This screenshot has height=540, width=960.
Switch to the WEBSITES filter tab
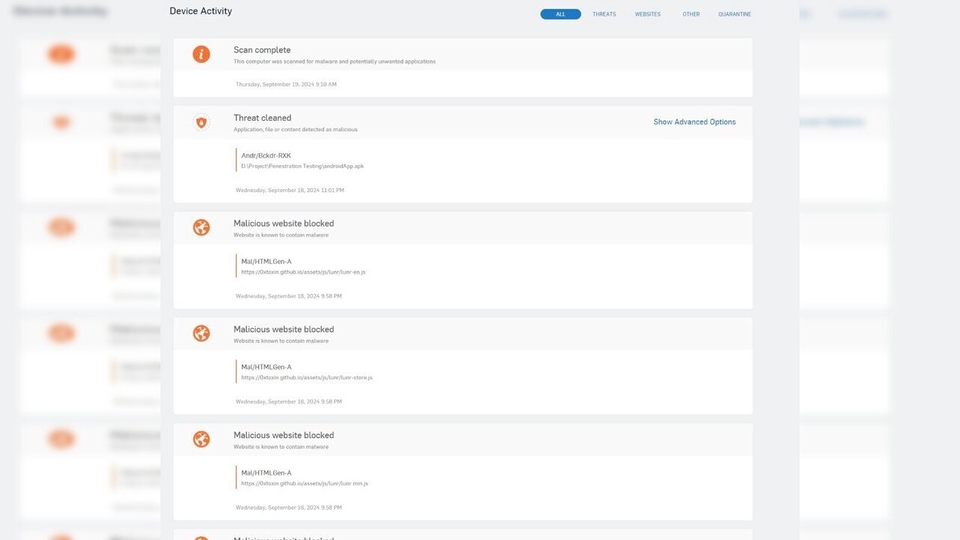tap(648, 14)
